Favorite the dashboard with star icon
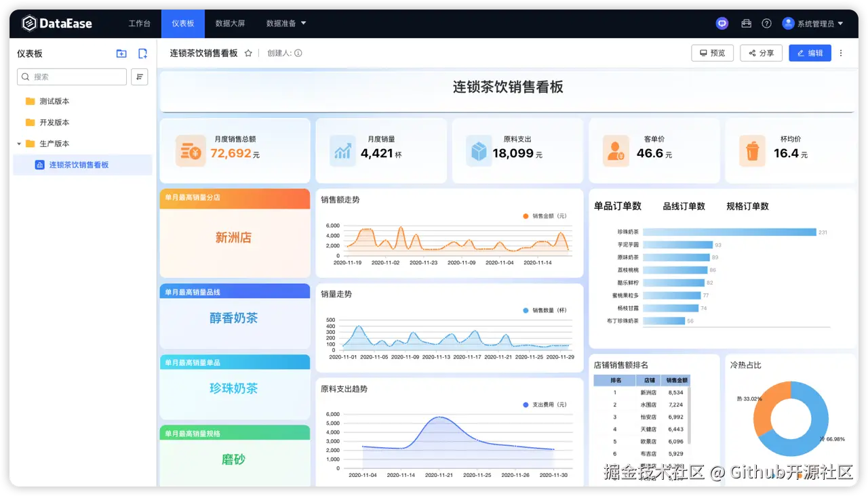 248,53
